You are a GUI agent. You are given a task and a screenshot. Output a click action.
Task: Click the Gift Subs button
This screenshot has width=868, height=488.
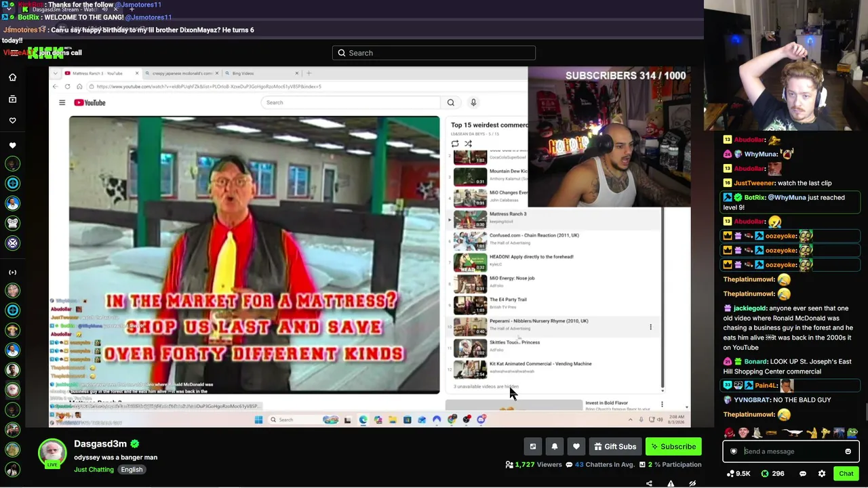click(x=615, y=447)
